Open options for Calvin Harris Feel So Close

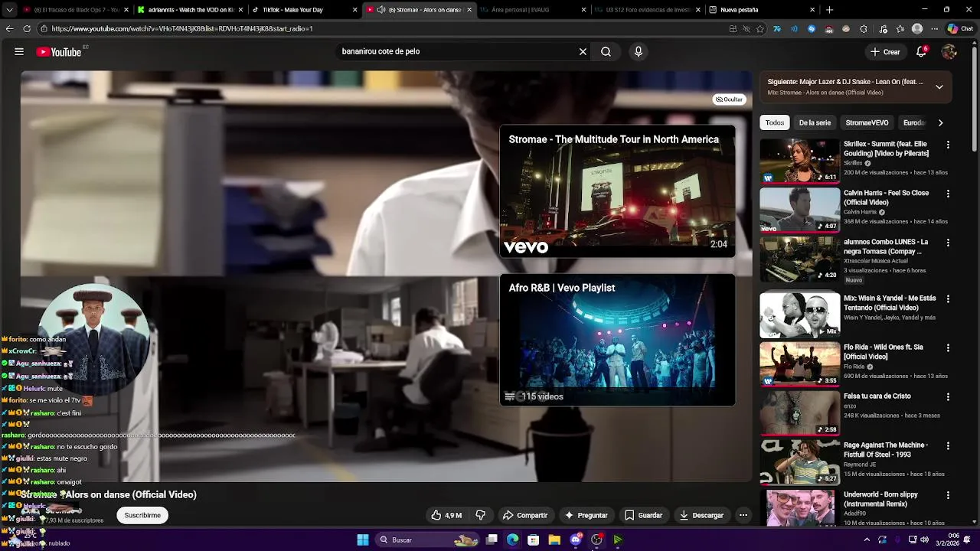click(948, 194)
